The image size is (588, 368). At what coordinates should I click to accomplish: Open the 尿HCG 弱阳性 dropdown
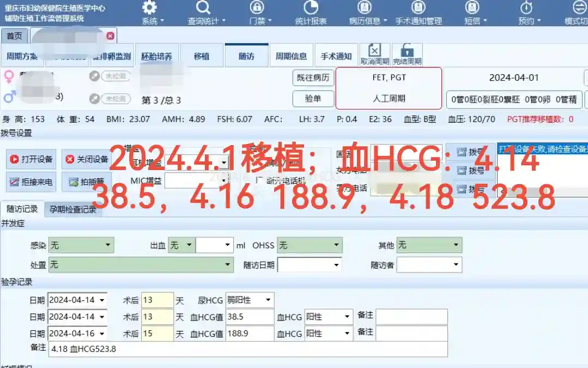click(268, 300)
